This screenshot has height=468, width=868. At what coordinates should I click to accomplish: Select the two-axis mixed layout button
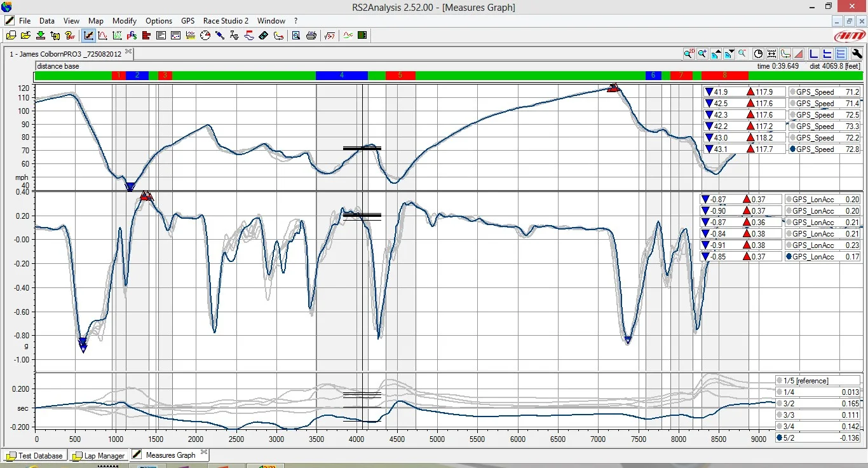[828, 54]
